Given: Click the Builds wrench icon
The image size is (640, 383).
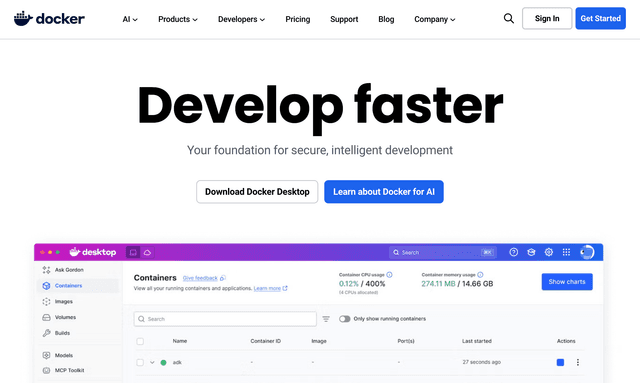Looking at the screenshot, I should pyautogui.click(x=46, y=333).
